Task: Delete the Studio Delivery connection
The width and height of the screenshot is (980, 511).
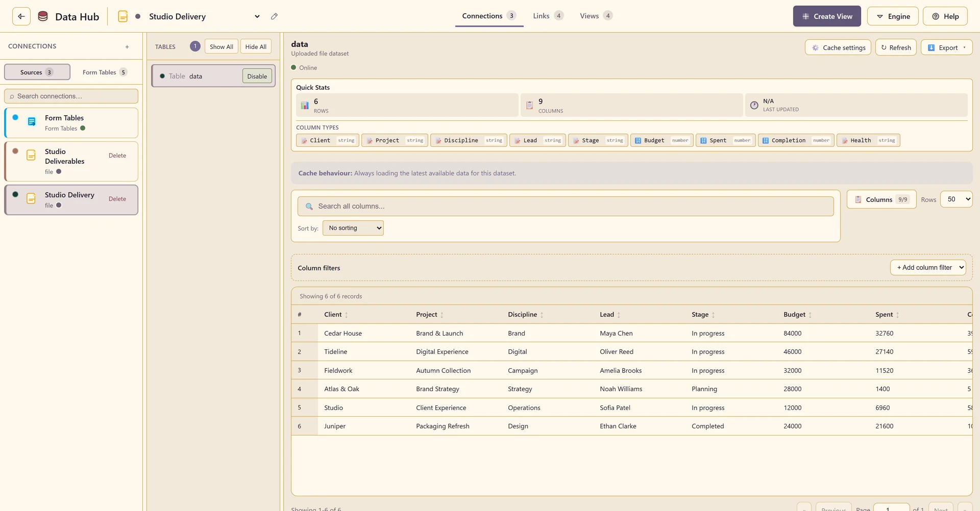Action: (117, 199)
